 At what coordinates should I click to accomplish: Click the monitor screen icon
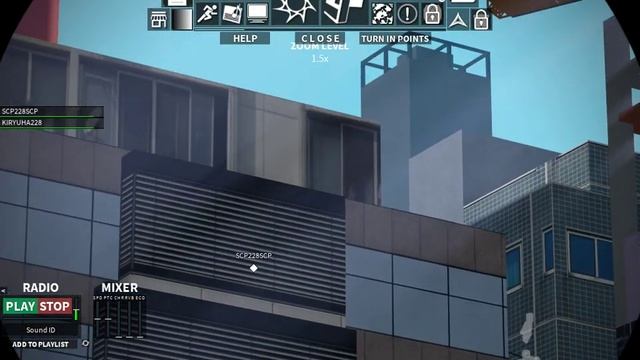click(x=258, y=13)
